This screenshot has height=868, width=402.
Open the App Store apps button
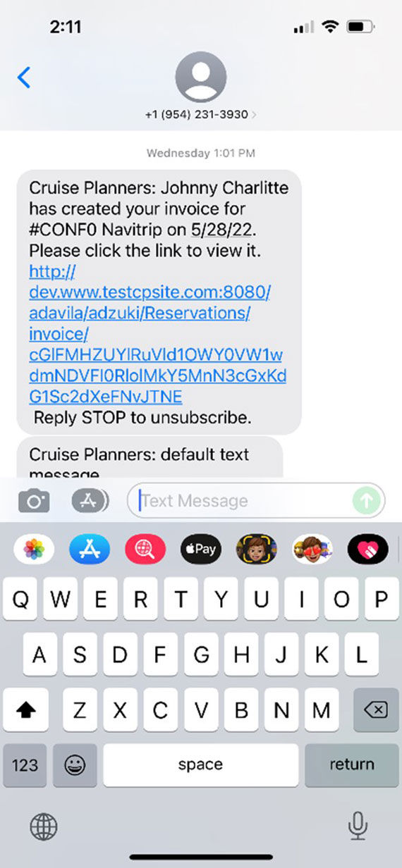point(90,501)
